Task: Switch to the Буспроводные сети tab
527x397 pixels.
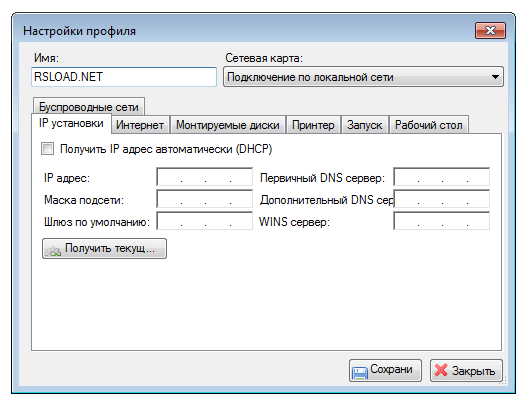Action: (x=89, y=107)
